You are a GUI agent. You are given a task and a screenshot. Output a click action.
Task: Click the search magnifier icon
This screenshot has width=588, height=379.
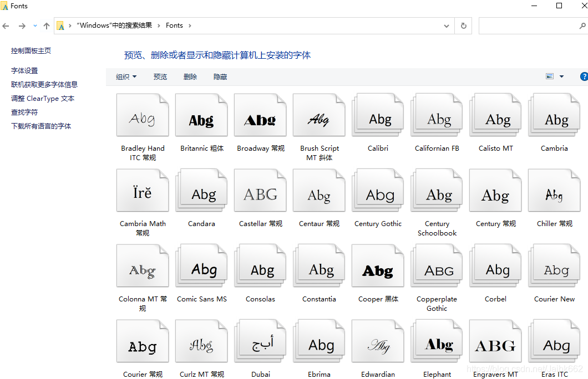pyautogui.click(x=582, y=26)
